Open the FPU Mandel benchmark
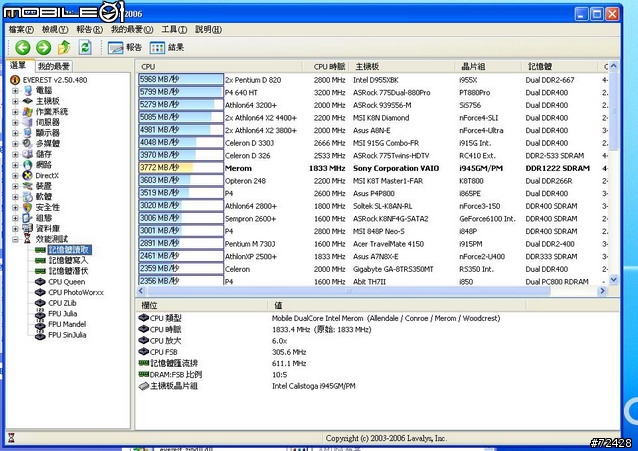638x451 pixels. click(x=61, y=324)
